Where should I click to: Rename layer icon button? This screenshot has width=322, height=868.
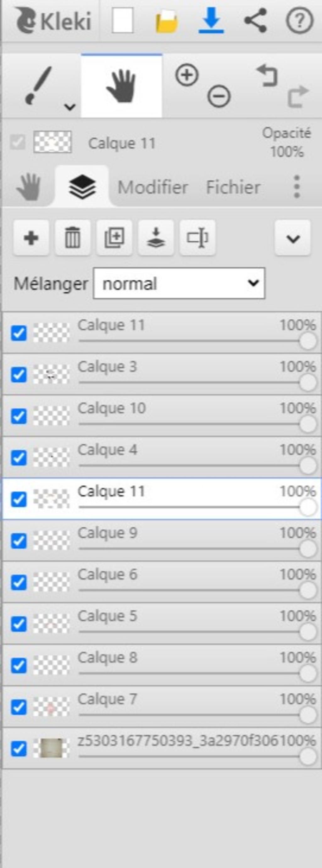[197, 238]
